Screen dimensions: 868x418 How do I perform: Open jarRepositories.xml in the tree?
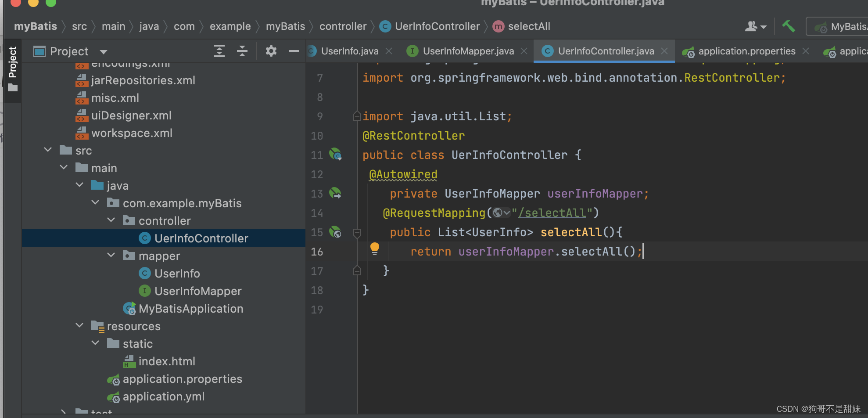143,80
